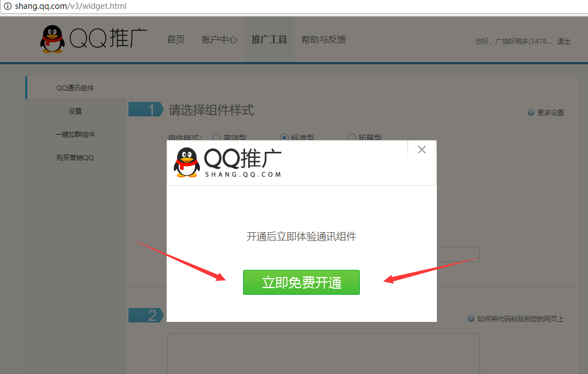Viewport: 588px width, 374px height.
Task: Choose 一键加群组件 from the sidebar
Action: 75,135
